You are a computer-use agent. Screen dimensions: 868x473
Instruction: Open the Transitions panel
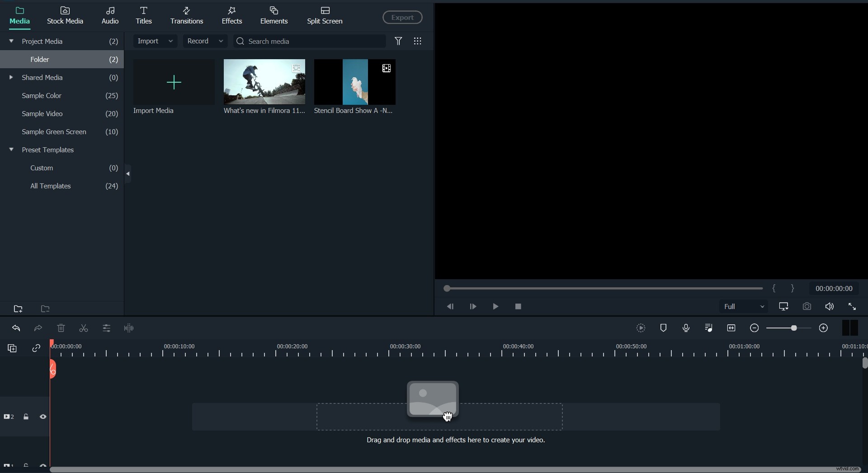[x=187, y=15]
